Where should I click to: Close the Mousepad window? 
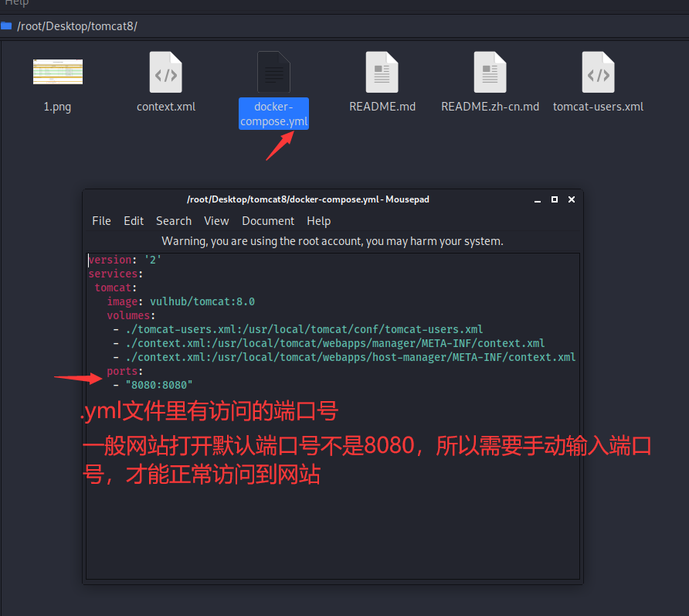572,199
